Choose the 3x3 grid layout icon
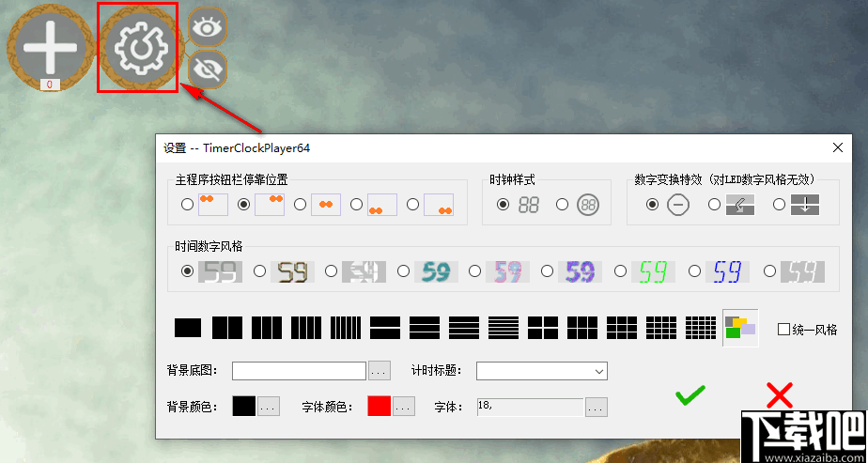The height and width of the screenshot is (463, 868). pos(622,328)
